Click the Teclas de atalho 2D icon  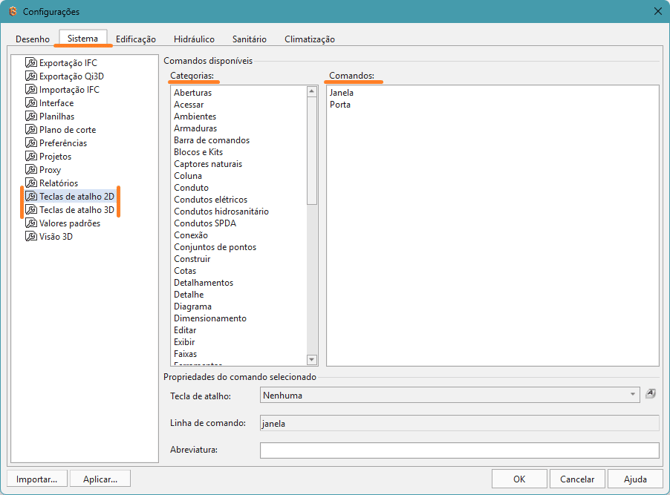(x=31, y=196)
